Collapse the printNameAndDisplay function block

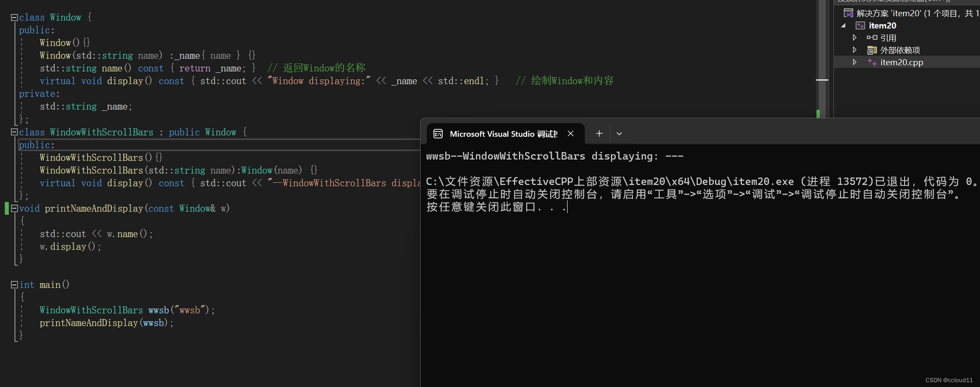(14, 209)
